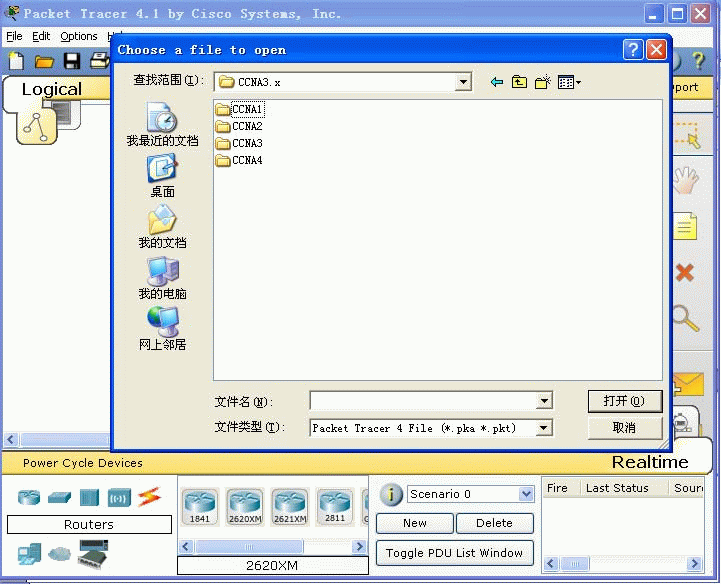Expand the 文件名 file name dropdown arrow

coord(544,401)
